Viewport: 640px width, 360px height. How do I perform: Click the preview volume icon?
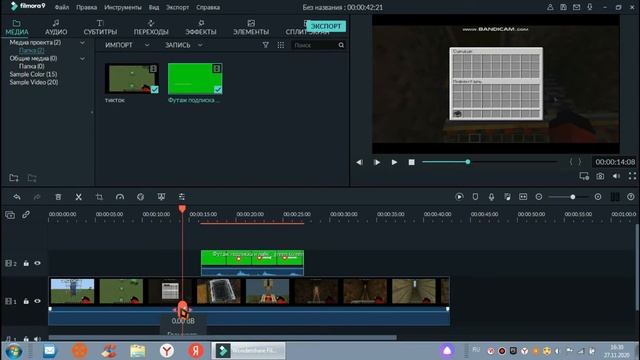(x=616, y=176)
